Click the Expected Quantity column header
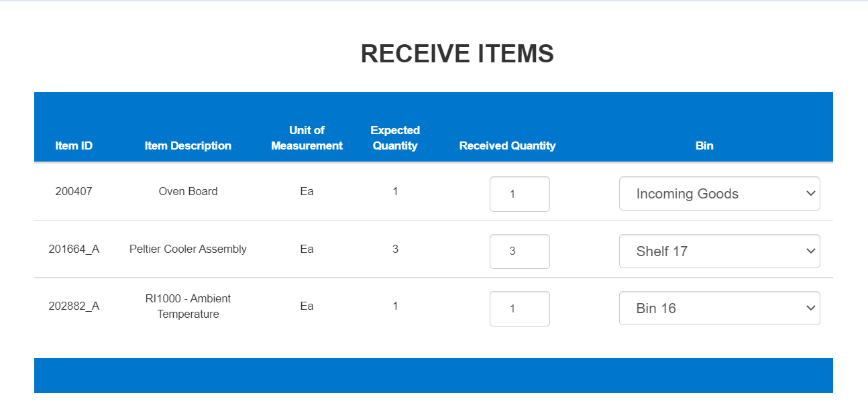The image size is (868, 411). [395, 137]
